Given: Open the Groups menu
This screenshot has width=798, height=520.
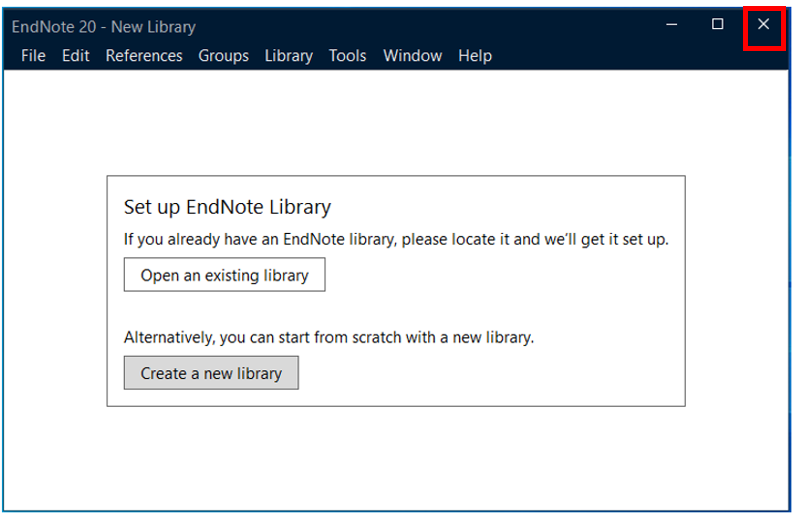Looking at the screenshot, I should (x=223, y=55).
